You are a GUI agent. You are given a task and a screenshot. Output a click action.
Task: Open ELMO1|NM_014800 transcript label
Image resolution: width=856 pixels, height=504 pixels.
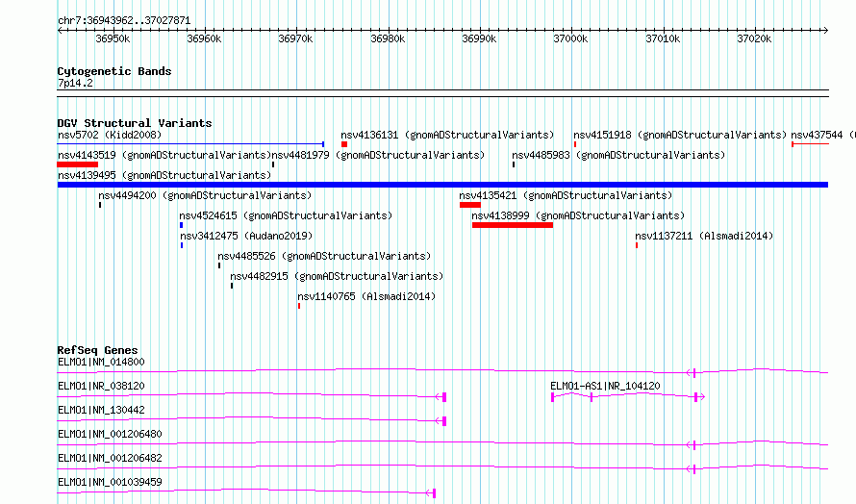click(x=101, y=362)
